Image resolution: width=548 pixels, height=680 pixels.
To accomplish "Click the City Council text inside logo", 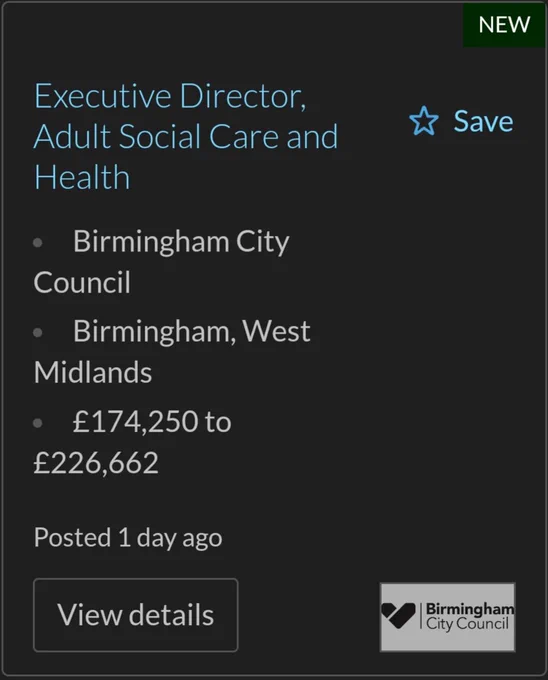I will (467, 624).
